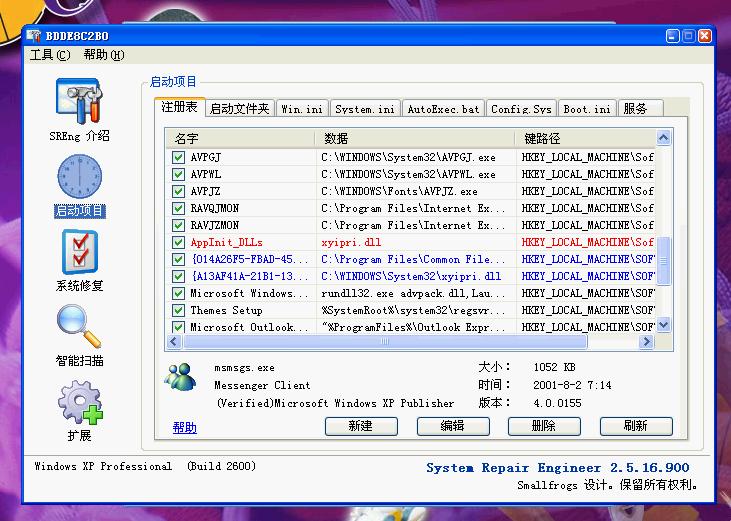Viewport: 731px width, 521px height.
Task: Toggle the AppInit_DLLs entry checkbox
Action: click(178, 243)
